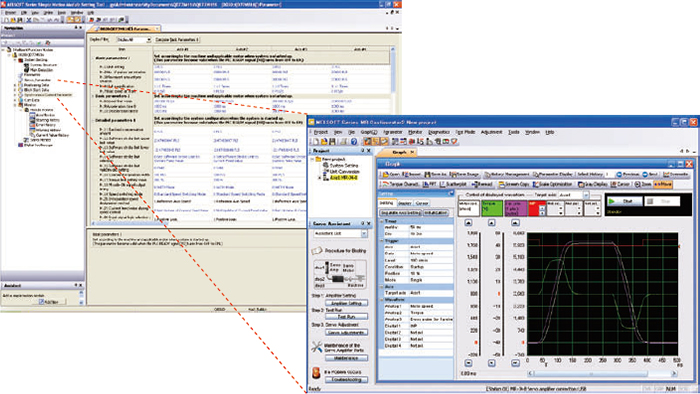Toggle the Gray Display option
The height and width of the screenshot is (394, 700).
click(x=592, y=184)
